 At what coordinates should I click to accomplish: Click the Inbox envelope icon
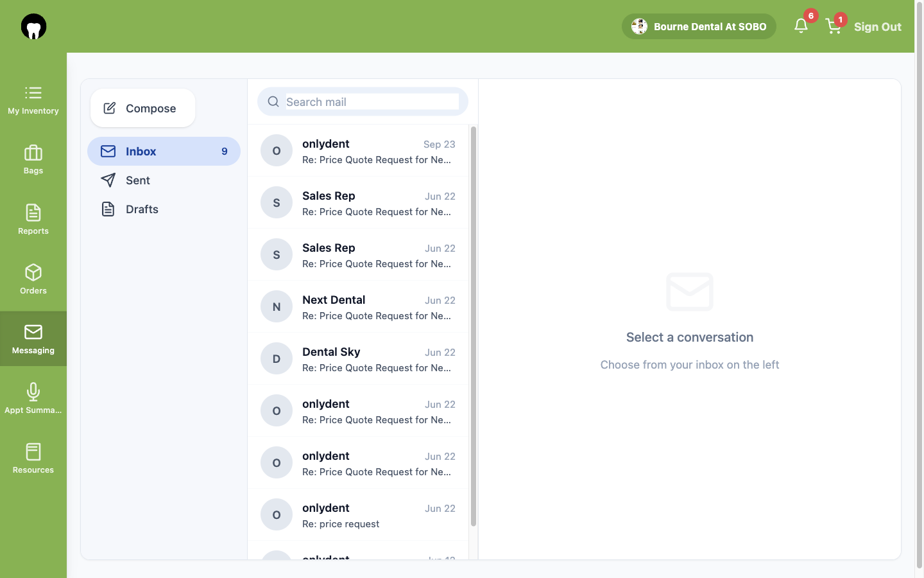[x=108, y=152]
